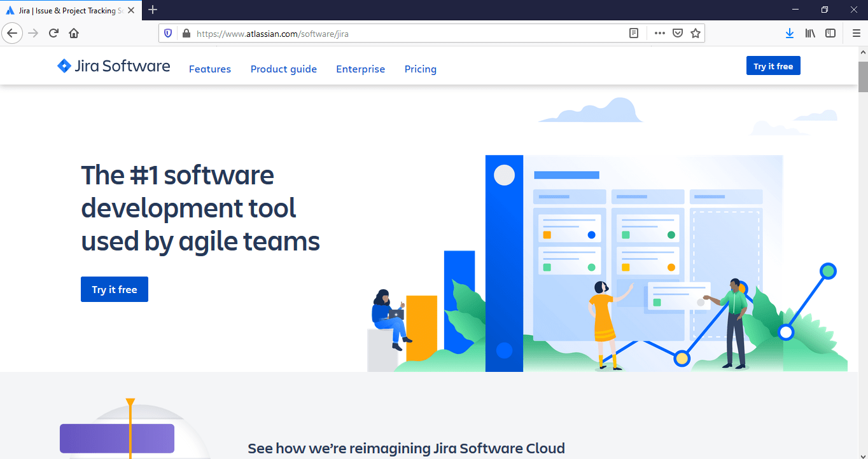Open the downloads panel
The height and width of the screenshot is (459, 868).
tap(790, 33)
